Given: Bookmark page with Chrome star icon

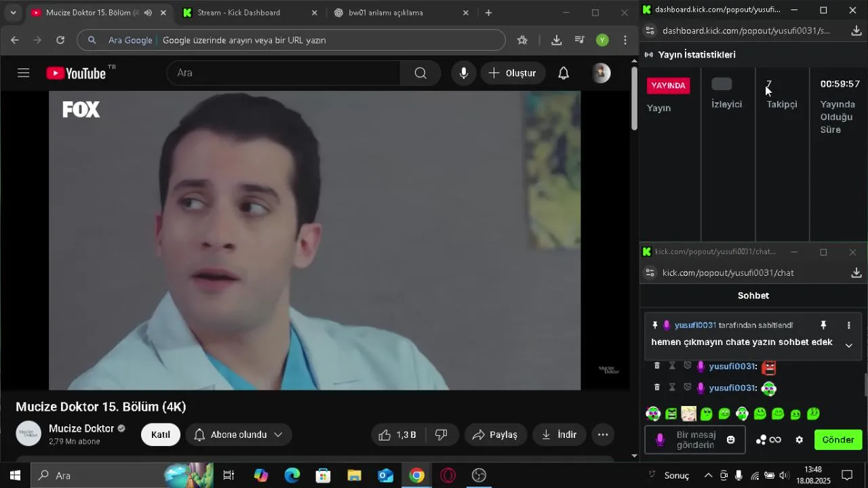Looking at the screenshot, I should (522, 40).
